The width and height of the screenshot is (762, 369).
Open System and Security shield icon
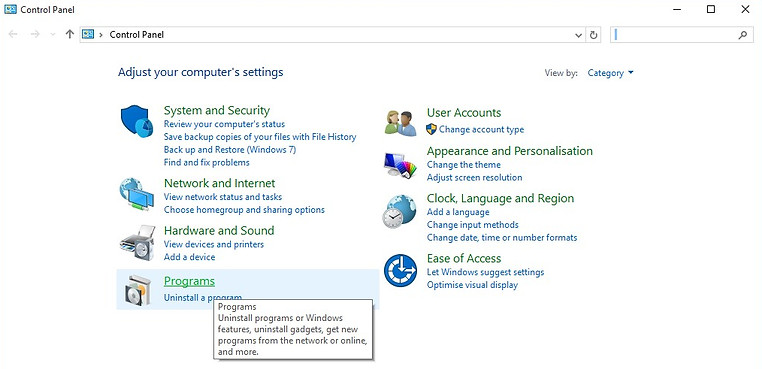click(x=137, y=122)
